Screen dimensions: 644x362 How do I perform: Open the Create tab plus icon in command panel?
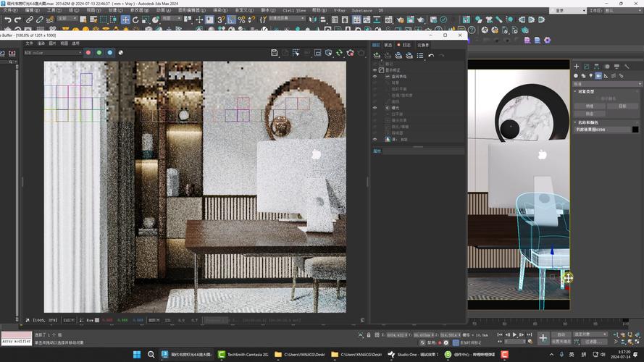click(x=576, y=66)
